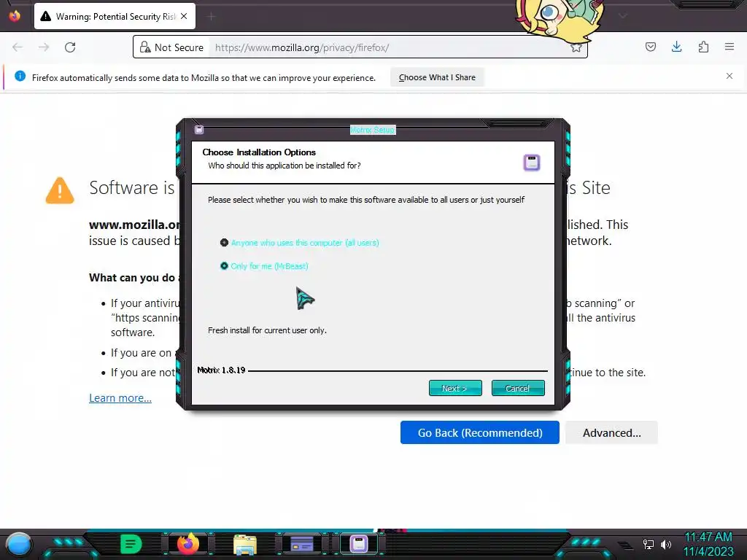The image size is (747, 560).
Task: Click the Firefox logo at tab bar
Action: (x=15, y=16)
